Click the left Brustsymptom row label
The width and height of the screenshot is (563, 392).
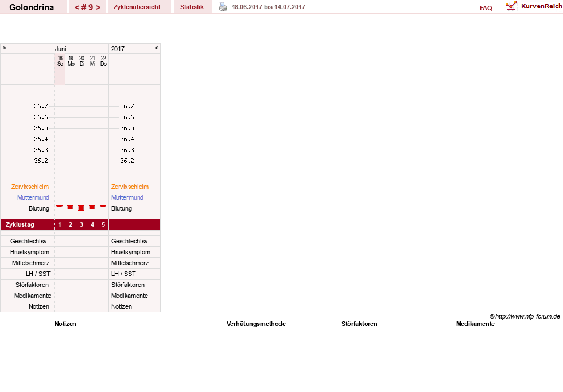point(30,252)
